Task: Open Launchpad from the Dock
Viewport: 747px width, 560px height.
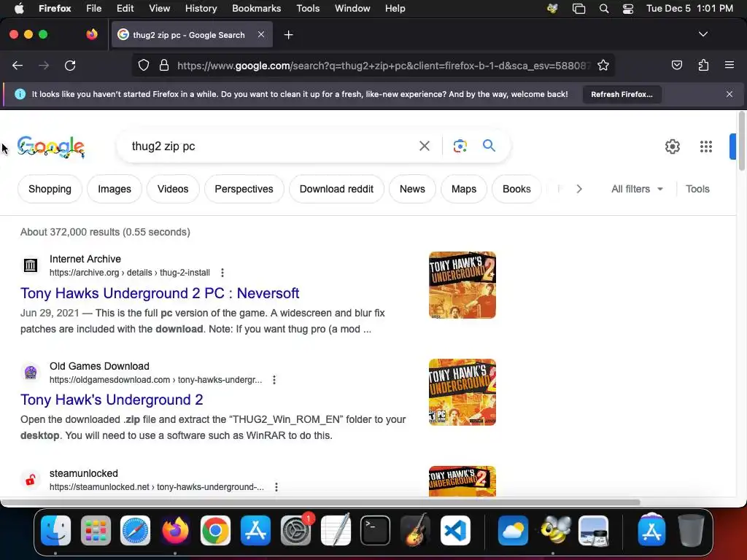Action: [96, 530]
